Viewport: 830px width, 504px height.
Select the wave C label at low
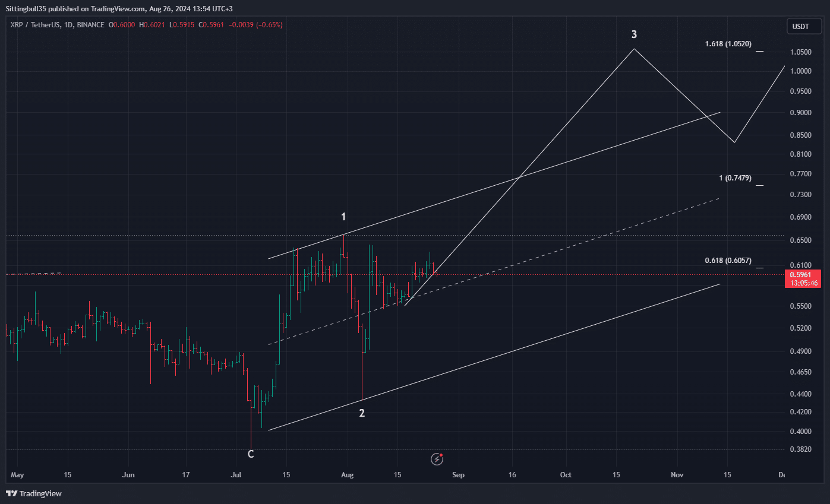251,454
